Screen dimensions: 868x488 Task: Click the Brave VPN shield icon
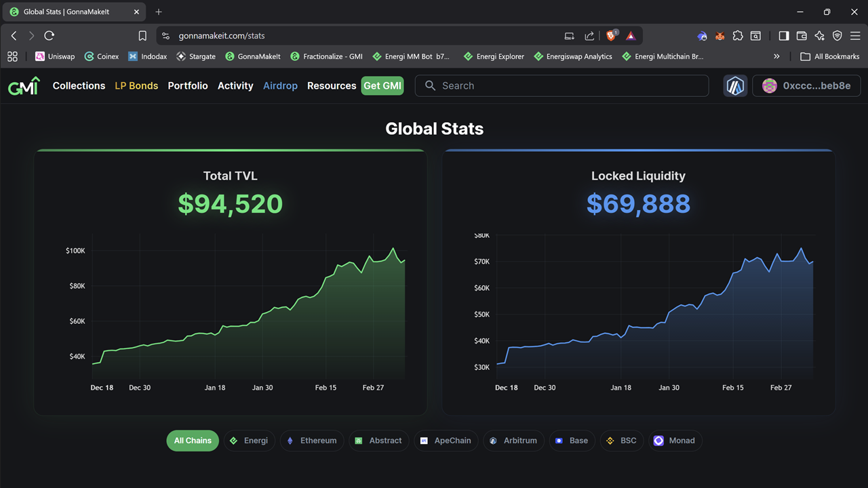coord(837,36)
